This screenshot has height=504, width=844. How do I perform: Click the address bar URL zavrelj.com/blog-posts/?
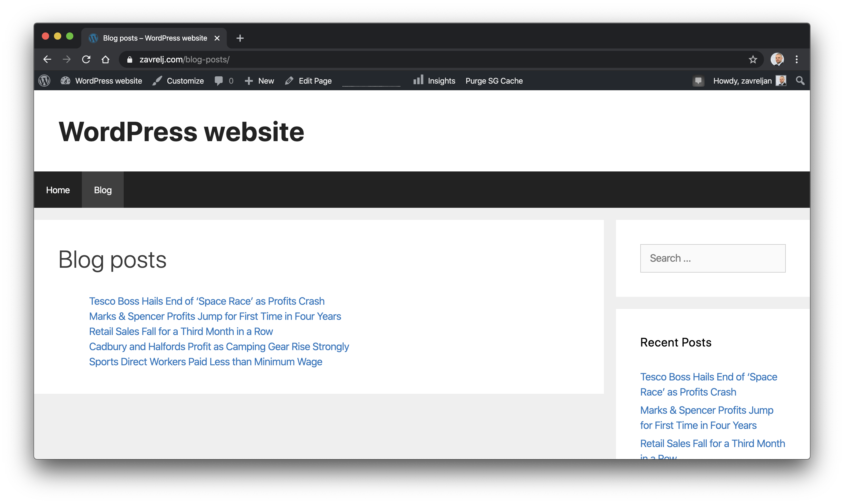pos(184,59)
